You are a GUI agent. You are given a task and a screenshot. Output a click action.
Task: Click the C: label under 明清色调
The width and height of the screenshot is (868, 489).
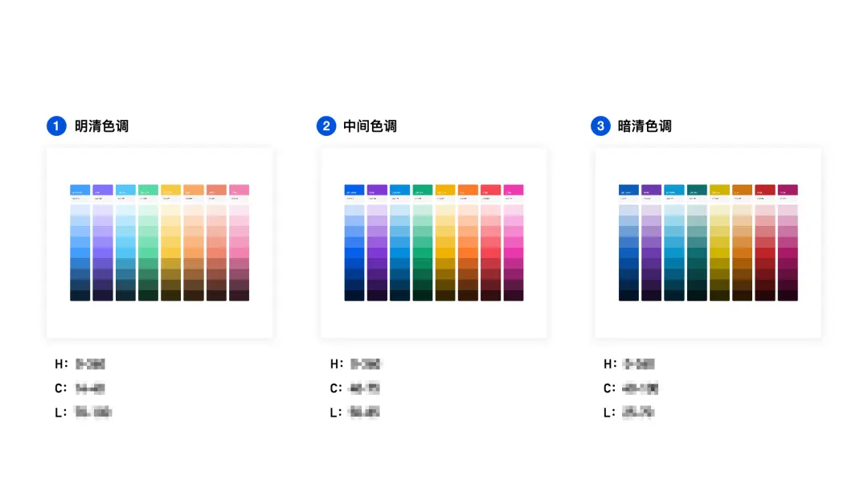[61, 388]
